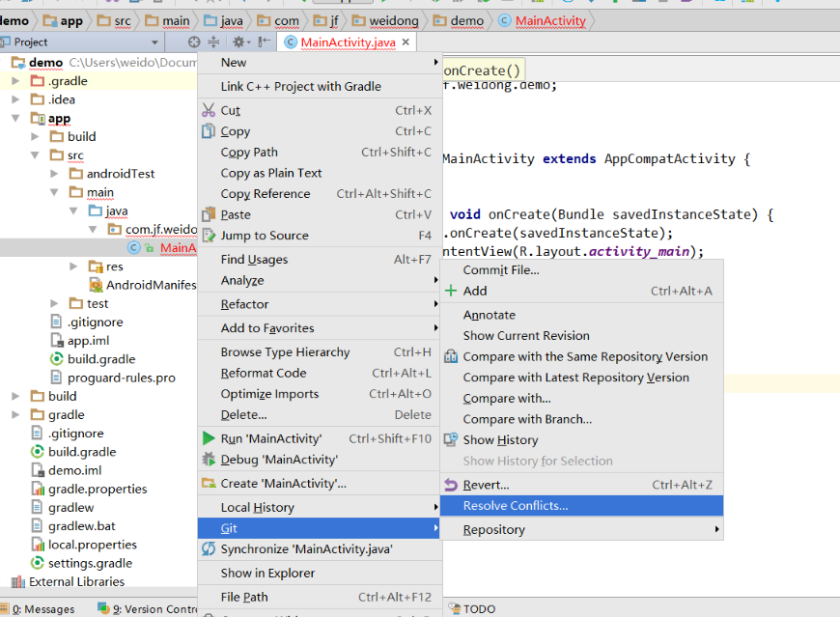Expand the .gradle folder
The image size is (840, 617).
tap(15, 81)
